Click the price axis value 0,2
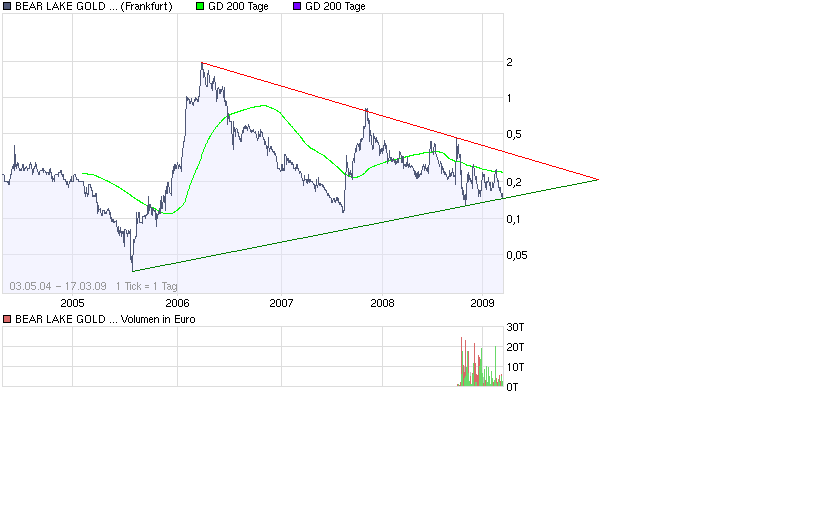 tap(514, 182)
